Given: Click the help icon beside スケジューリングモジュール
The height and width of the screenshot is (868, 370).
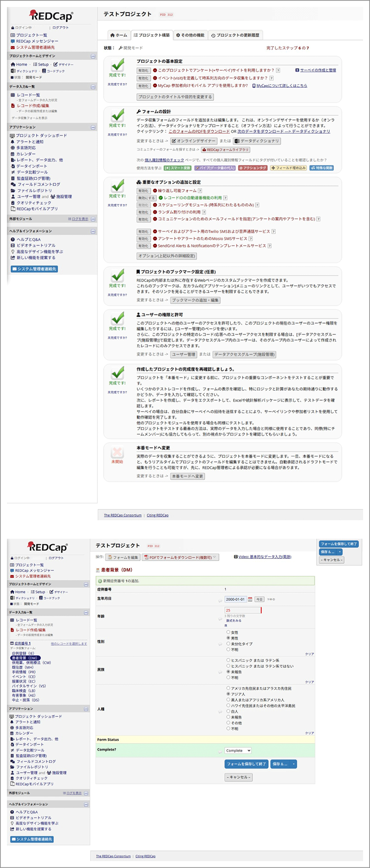Looking at the screenshot, I should (x=257, y=205).
